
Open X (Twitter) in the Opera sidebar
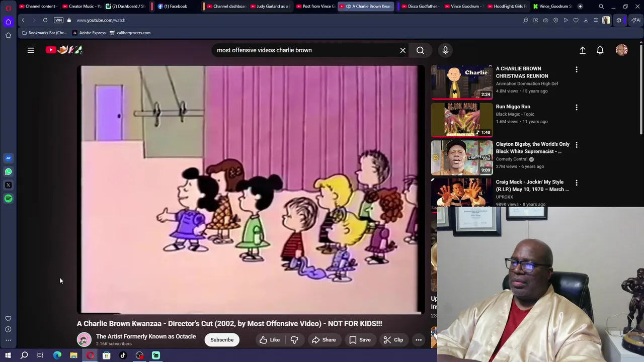tap(8, 185)
